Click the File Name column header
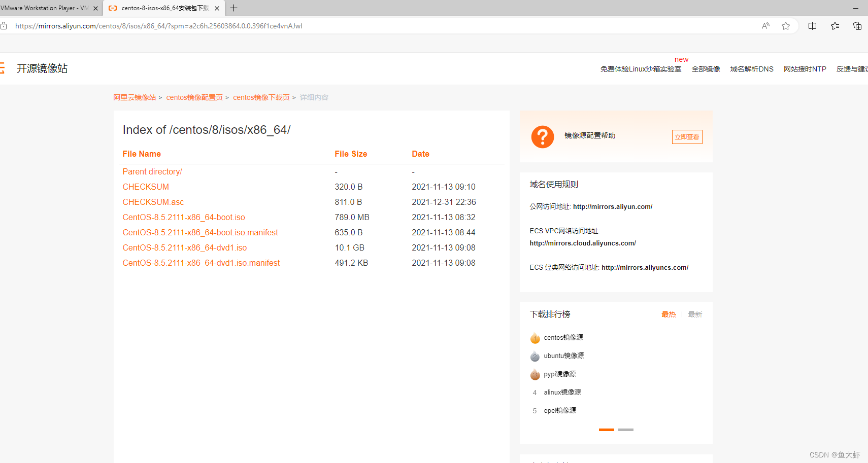Screen dimensions: 868x463 click(x=142, y=154)
